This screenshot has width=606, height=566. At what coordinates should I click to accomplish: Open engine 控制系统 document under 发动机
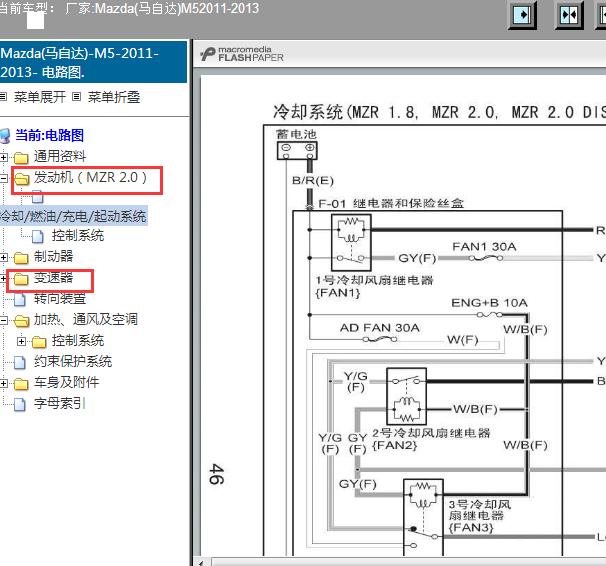78,235
